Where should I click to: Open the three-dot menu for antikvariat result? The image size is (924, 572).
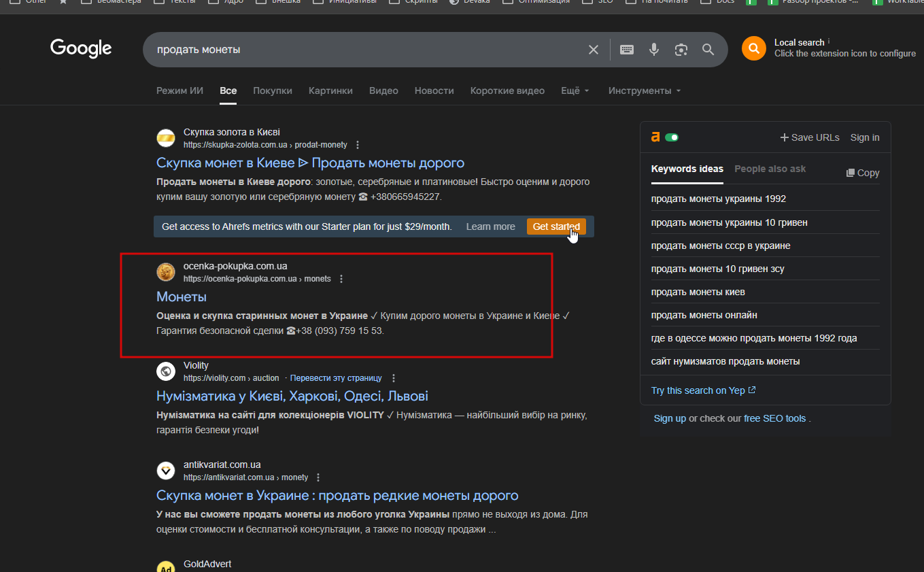[318, 477]
